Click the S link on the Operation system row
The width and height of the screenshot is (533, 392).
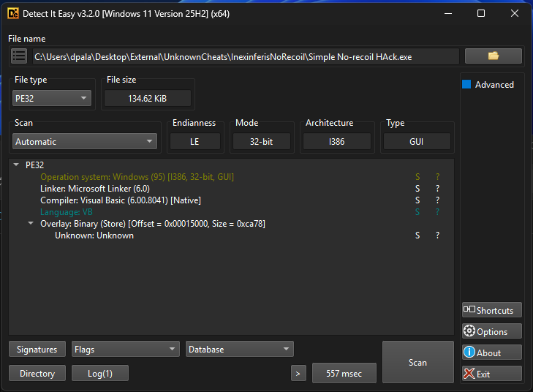pyautogui.click(x=417, y=177)
